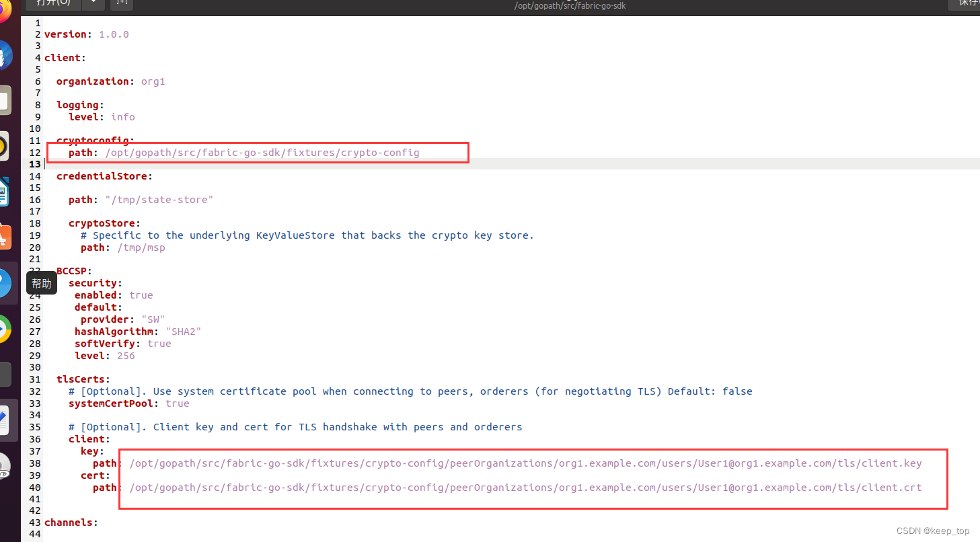Click the green media player dock icon

click(x=9, y=329)
